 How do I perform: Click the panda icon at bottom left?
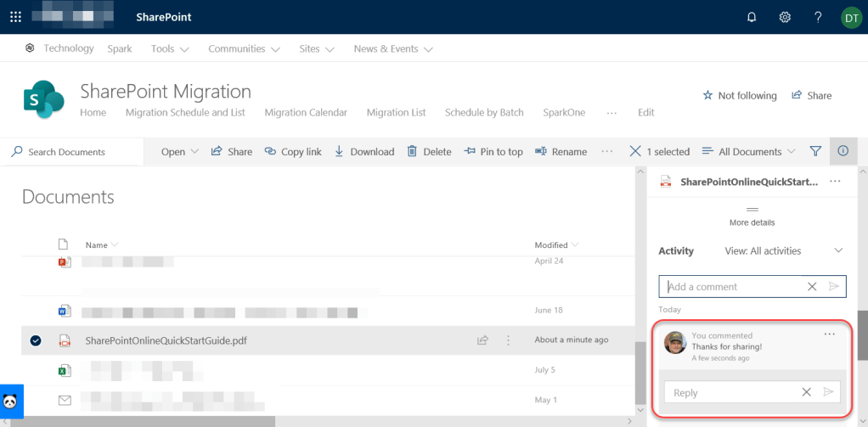pos(11,401)
